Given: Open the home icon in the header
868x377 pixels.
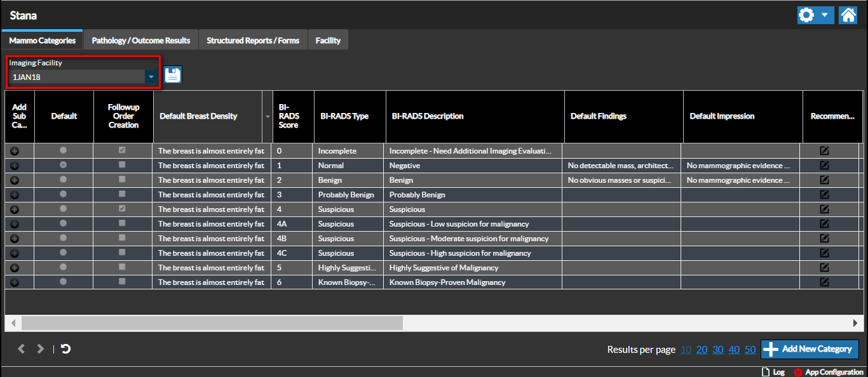Looking at the screenshot, I should pos(848,15).
